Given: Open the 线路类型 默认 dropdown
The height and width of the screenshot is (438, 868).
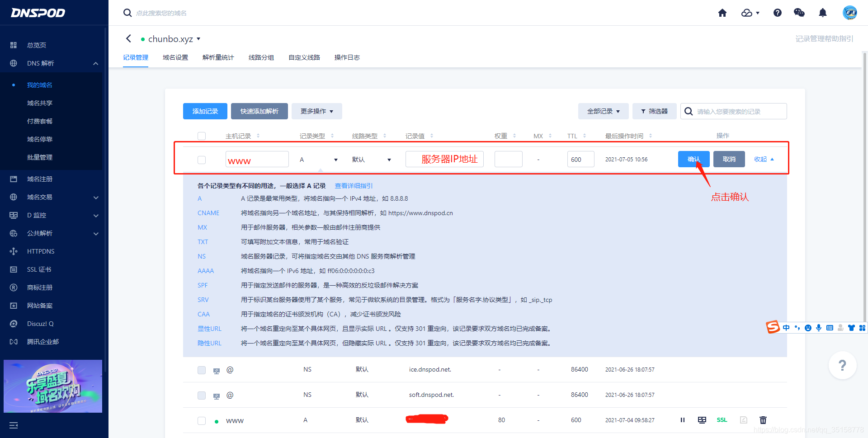Looking at the screenshot, I should [x=372, y=160].
